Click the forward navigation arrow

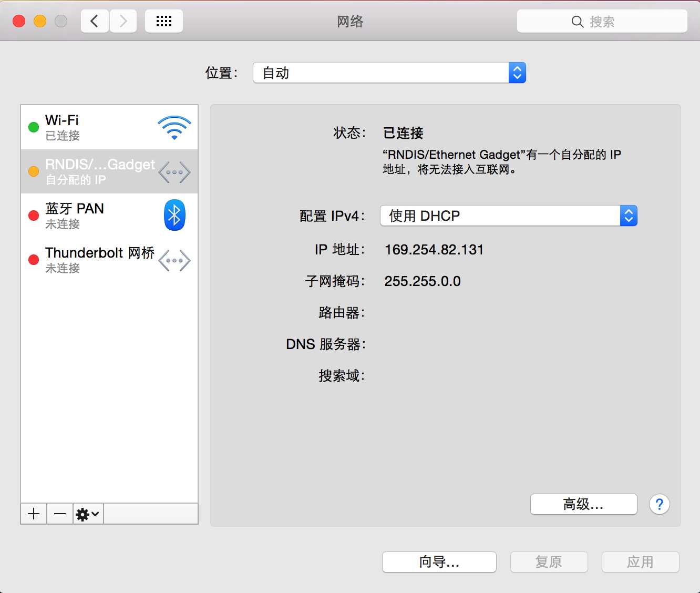tap(123, 21)
